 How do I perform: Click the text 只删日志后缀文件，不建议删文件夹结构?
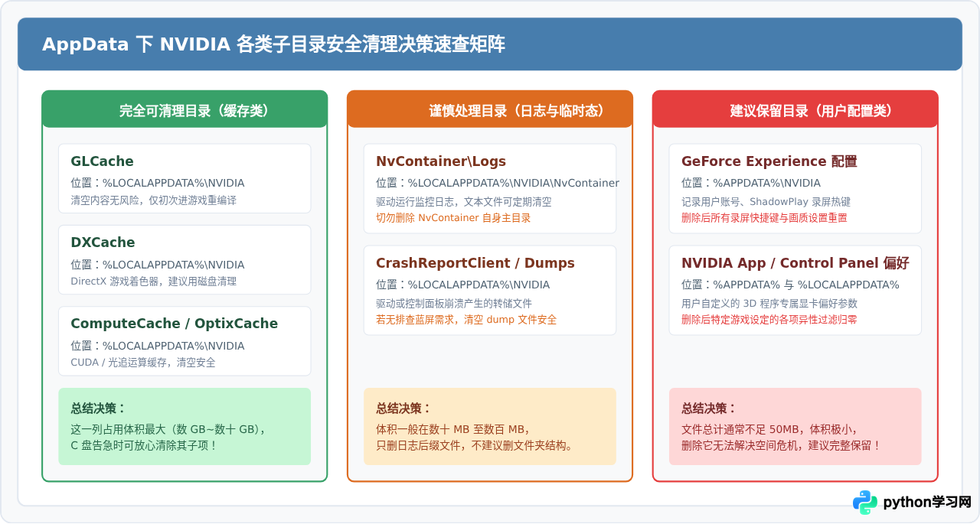tap(475, 445)
